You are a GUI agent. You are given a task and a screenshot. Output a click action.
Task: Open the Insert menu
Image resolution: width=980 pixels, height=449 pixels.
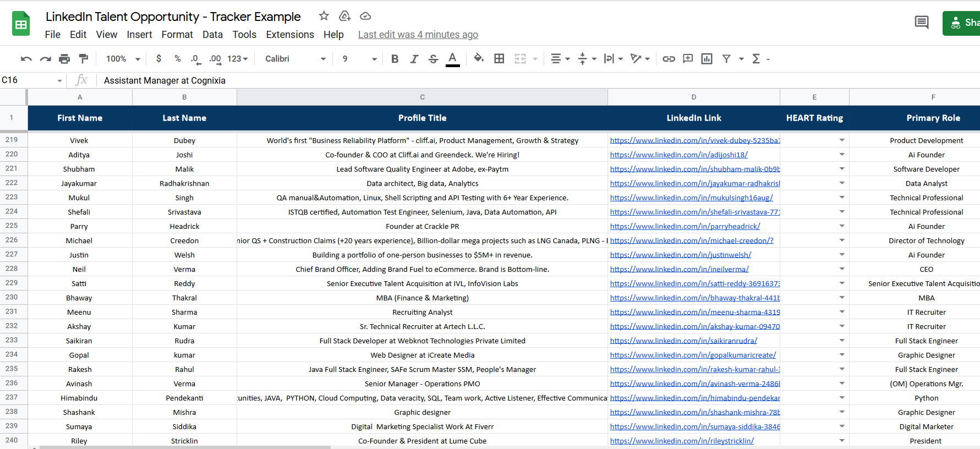(x=139, y=35)
